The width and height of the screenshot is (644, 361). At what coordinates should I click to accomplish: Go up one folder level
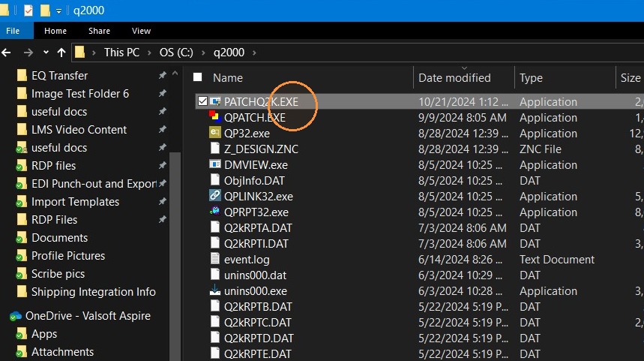tap(61, 53)
